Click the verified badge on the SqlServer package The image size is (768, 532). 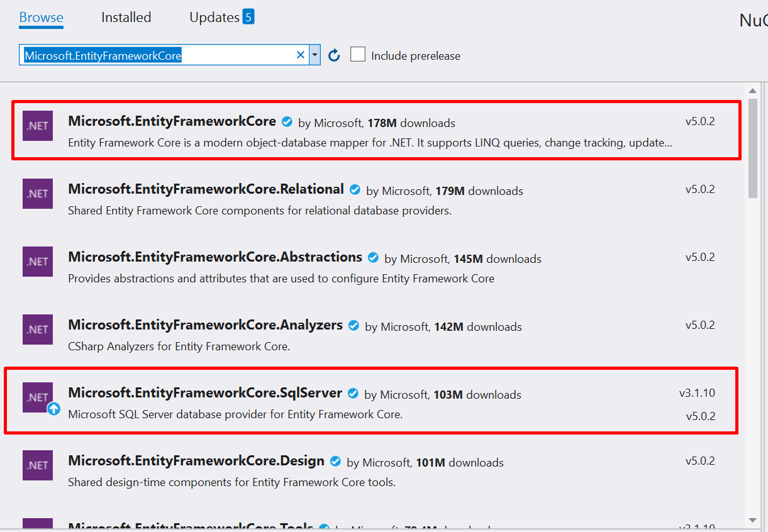click(x=352, y=394)
